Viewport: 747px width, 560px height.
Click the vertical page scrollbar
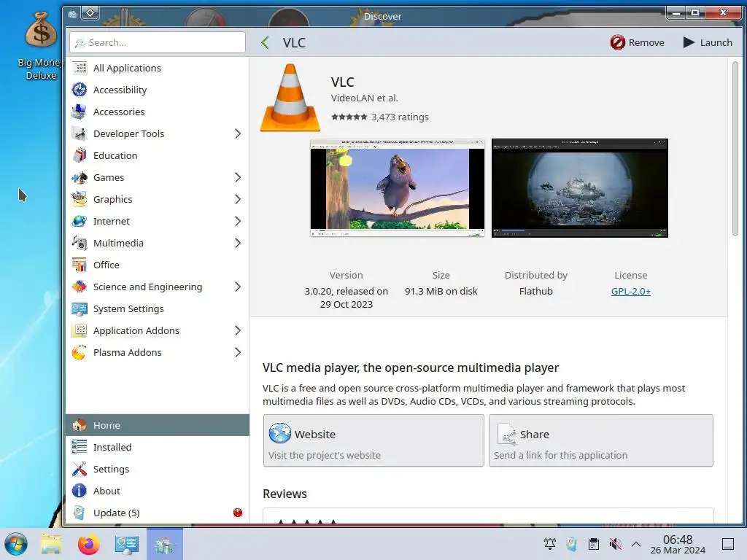pos(735,149)
